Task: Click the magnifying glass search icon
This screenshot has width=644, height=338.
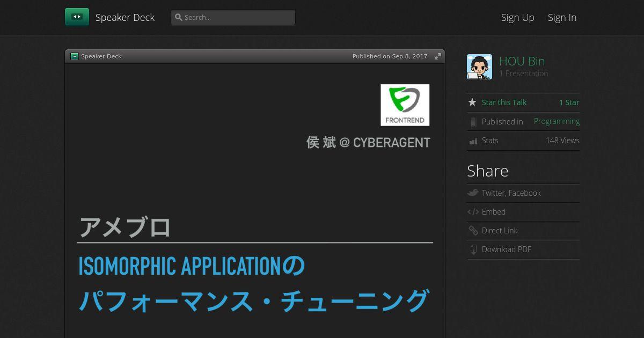Action: pos(179,17)
